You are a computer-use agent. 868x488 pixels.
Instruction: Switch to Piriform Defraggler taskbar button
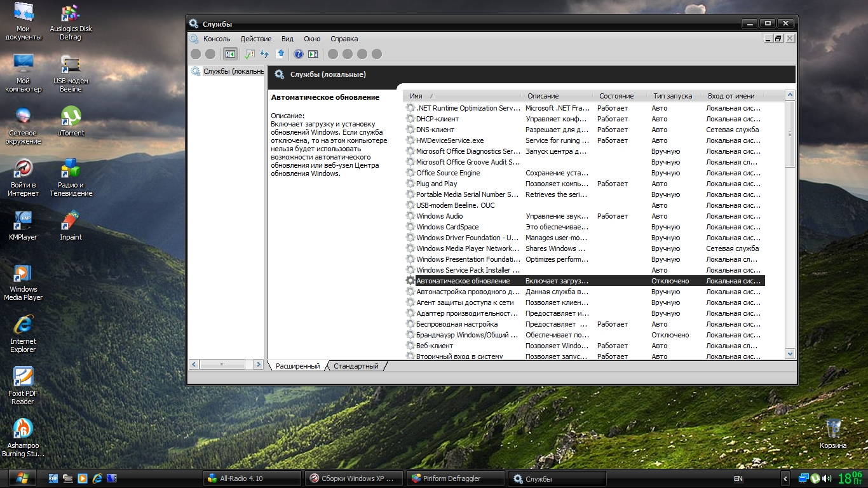(x=456, y=478)
